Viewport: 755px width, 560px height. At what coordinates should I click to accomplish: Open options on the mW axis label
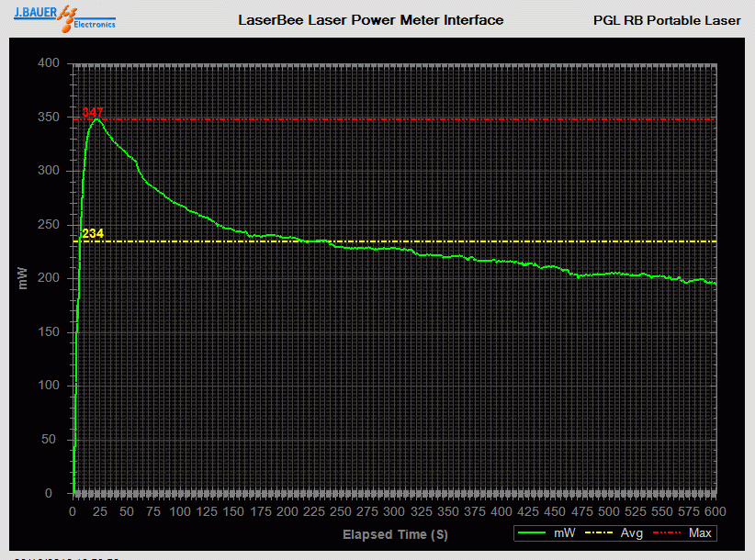click(22, 279)
